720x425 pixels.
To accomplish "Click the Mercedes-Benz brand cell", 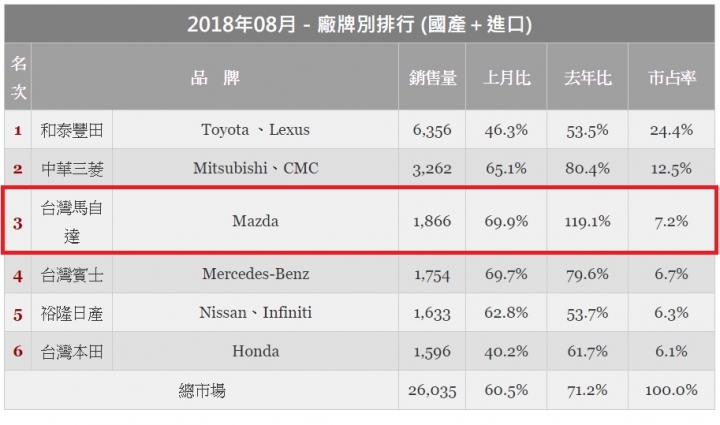I will (x=255, y=274).
